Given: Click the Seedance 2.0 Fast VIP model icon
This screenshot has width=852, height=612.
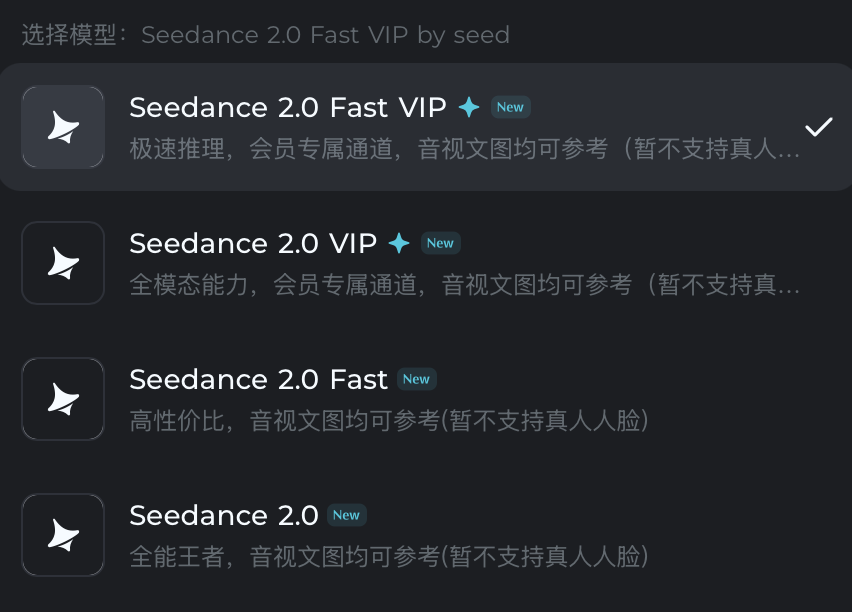Looking at the screenshot, I should (x=63, y=127).
